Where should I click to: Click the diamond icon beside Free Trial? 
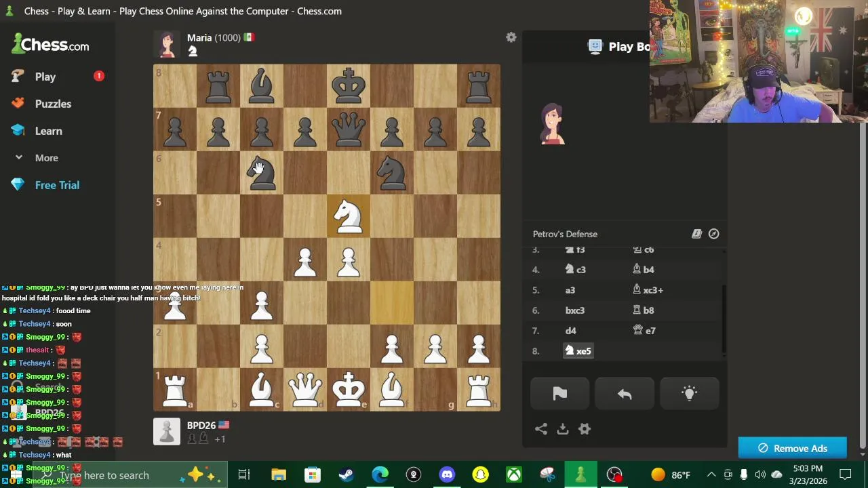point(18,185)
